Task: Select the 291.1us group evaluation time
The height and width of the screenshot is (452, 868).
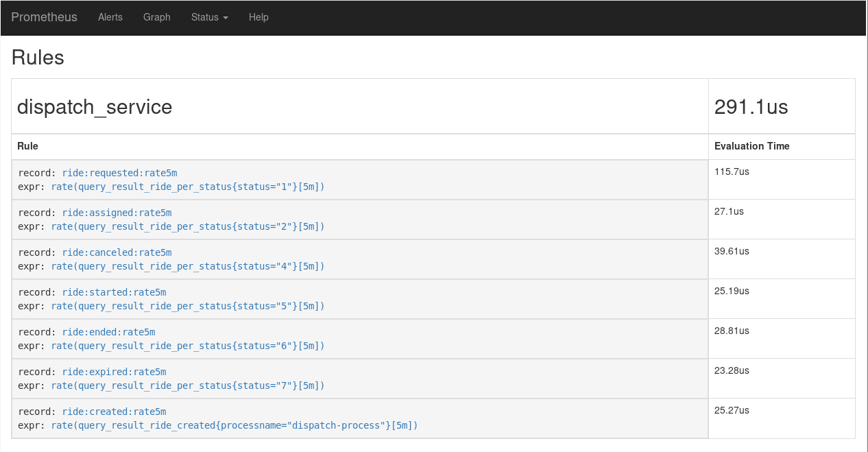Action: pos(751,107)
